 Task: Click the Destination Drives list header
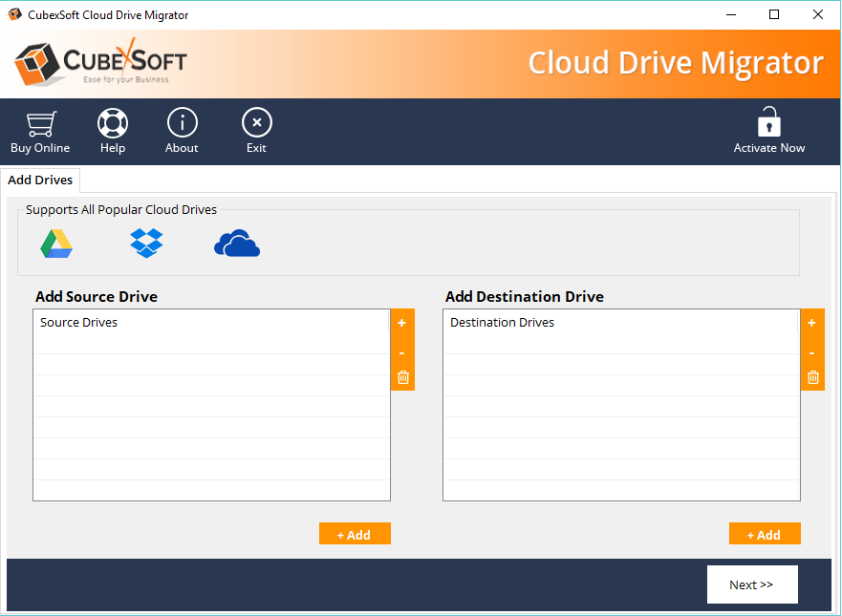[502, 323]
